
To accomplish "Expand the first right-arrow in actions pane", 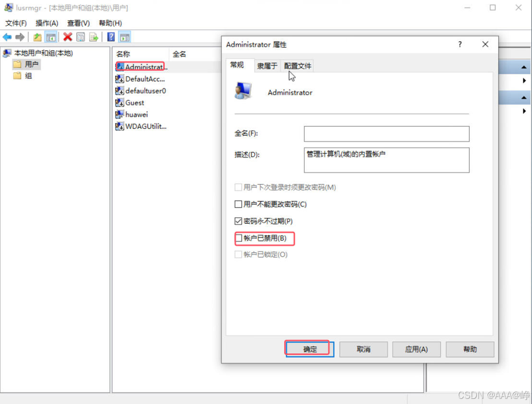I will pyautogui.click(x=524, y=80).
